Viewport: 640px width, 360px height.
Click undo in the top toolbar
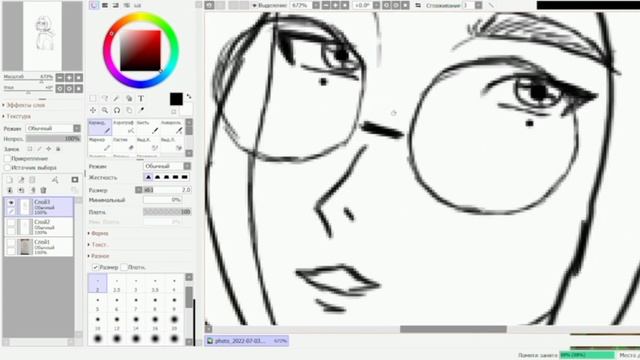(x=210, y=5)
